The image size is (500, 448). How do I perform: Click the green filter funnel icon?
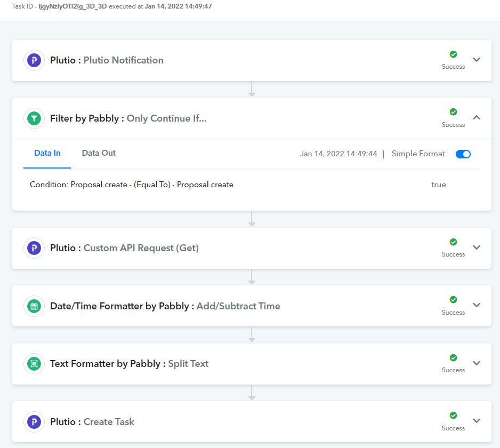click(x=34, y=118)
